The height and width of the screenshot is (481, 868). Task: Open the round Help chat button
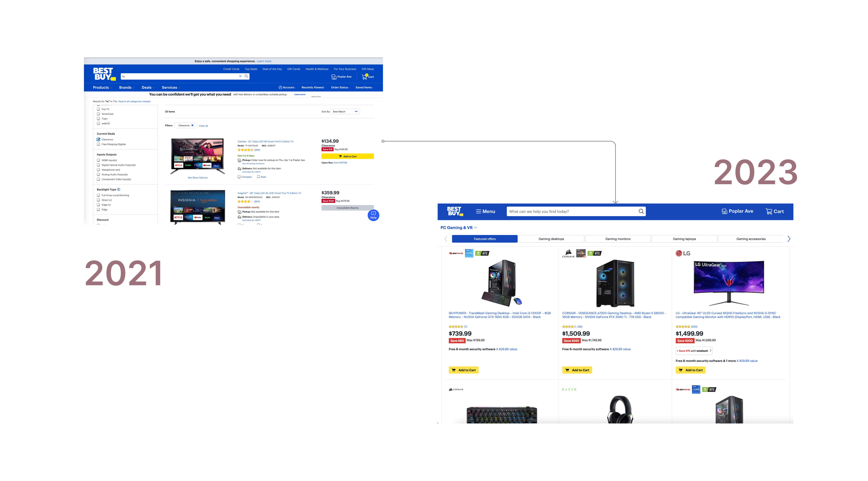click(373, 215)
